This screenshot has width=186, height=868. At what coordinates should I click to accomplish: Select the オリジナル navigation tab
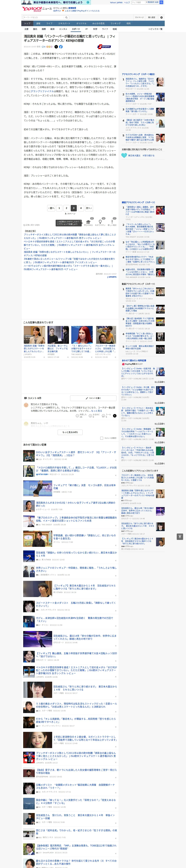81,24
